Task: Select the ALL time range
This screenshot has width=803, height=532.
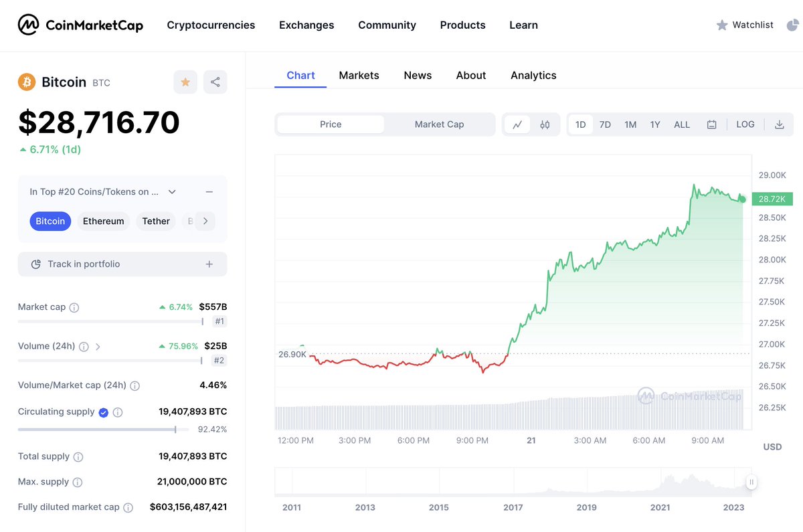Action: 682,124
